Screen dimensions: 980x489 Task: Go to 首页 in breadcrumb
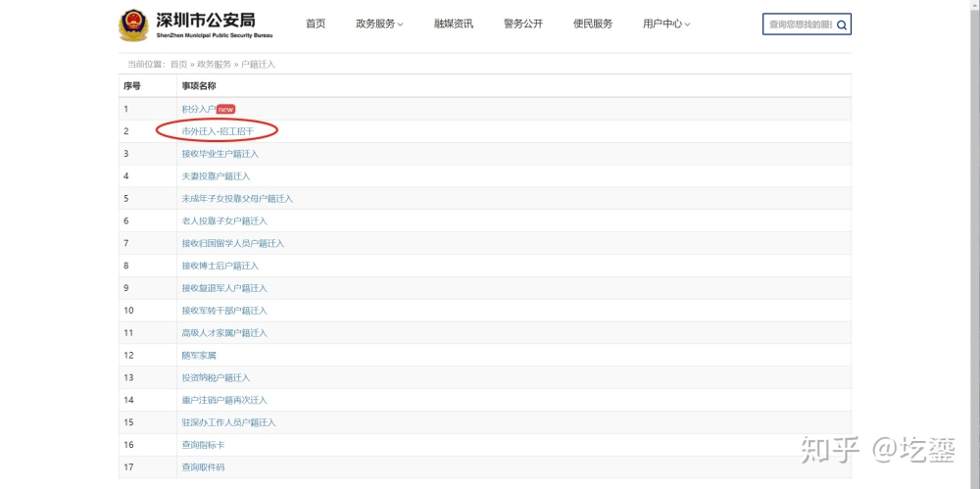(178, 65)
